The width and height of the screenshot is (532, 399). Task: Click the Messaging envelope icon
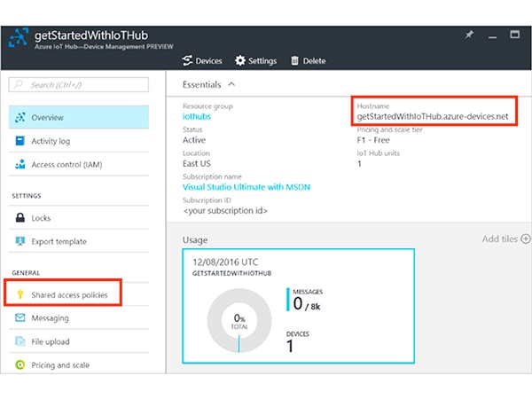(x=20, y=318)
